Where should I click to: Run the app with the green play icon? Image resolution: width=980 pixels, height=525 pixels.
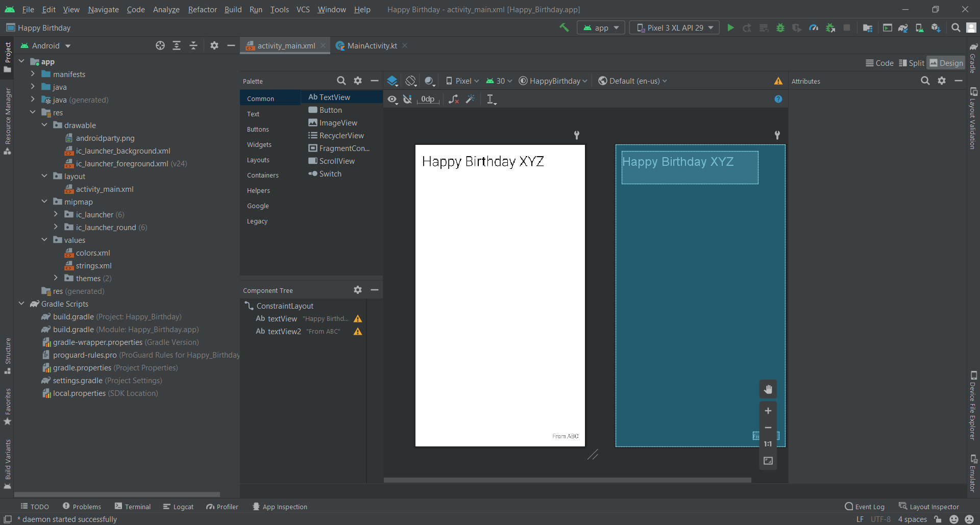(x=730, y=28)
